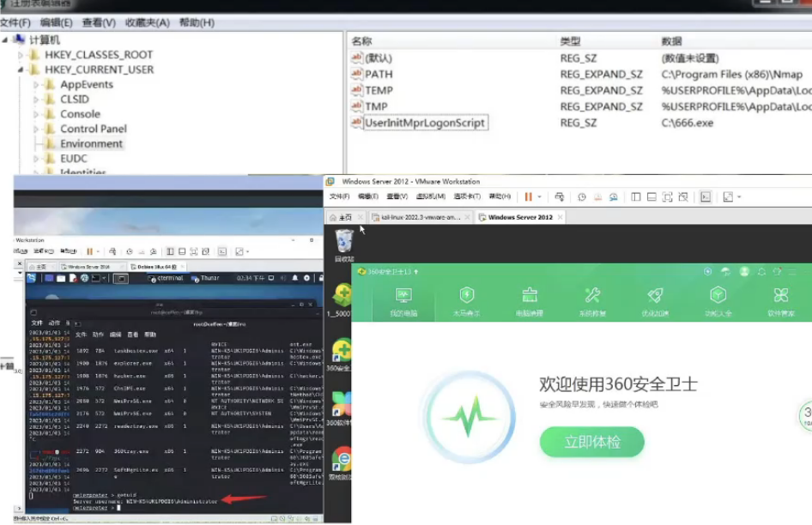
Task: Select the HKEY_CURRENT_USER hive
Action: [x=99, y=69]
